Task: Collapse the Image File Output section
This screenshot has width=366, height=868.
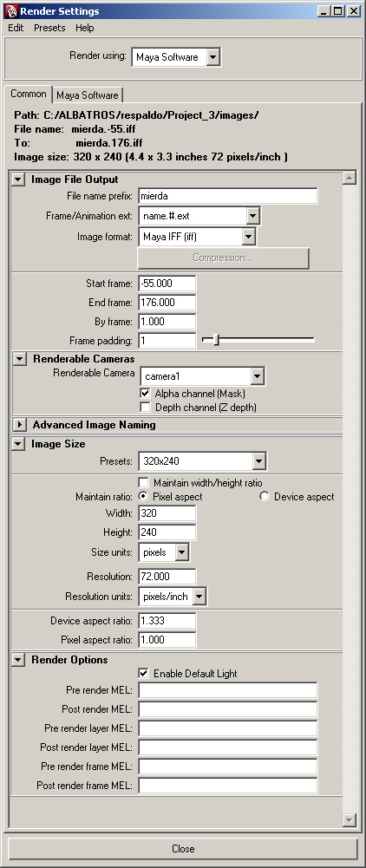Action: click(18, 179)
